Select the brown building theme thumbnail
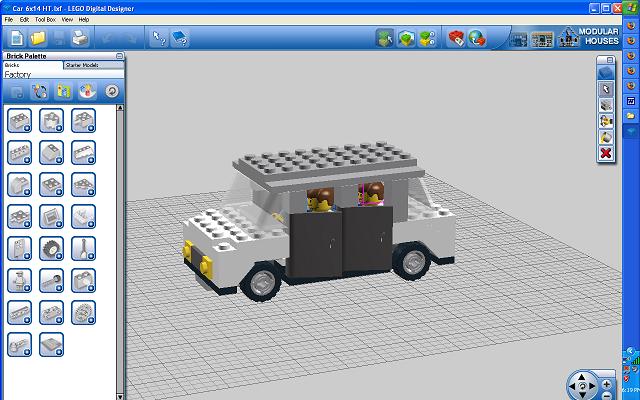 542,40
